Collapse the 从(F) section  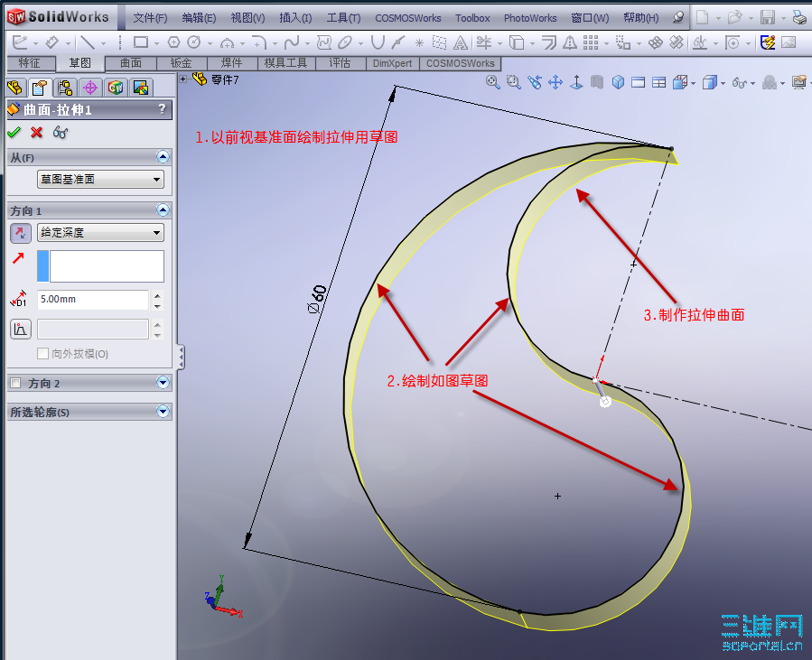pyautogui.click(x=163, y=157)
